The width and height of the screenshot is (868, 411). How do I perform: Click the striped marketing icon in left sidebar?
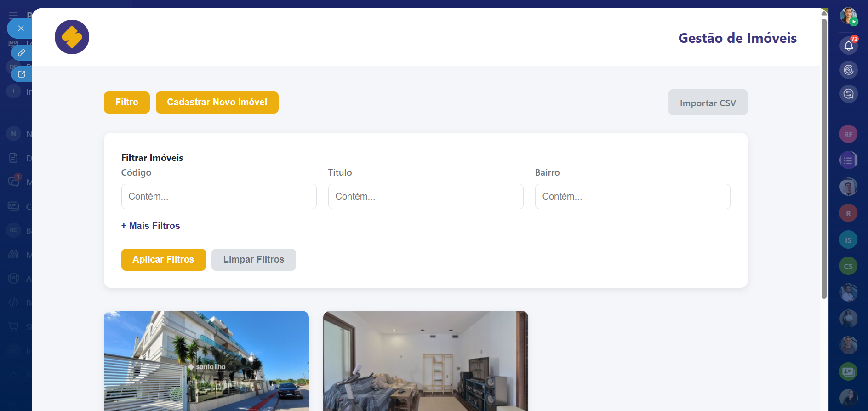[13, 254]
